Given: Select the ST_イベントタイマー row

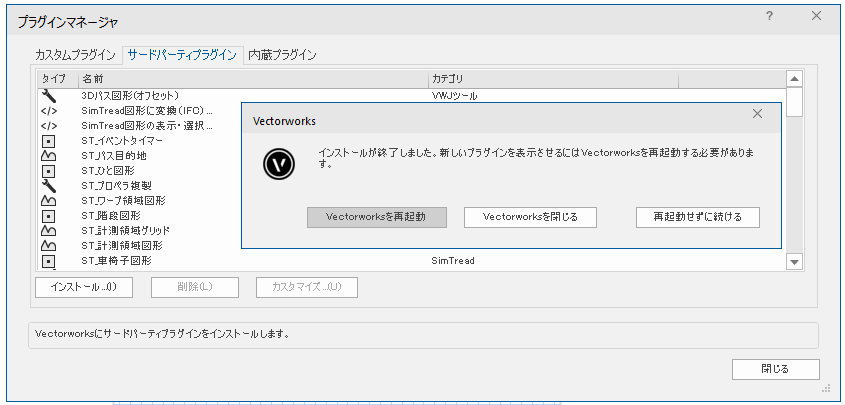Looking at the screenshot, I should coord(139,141).
